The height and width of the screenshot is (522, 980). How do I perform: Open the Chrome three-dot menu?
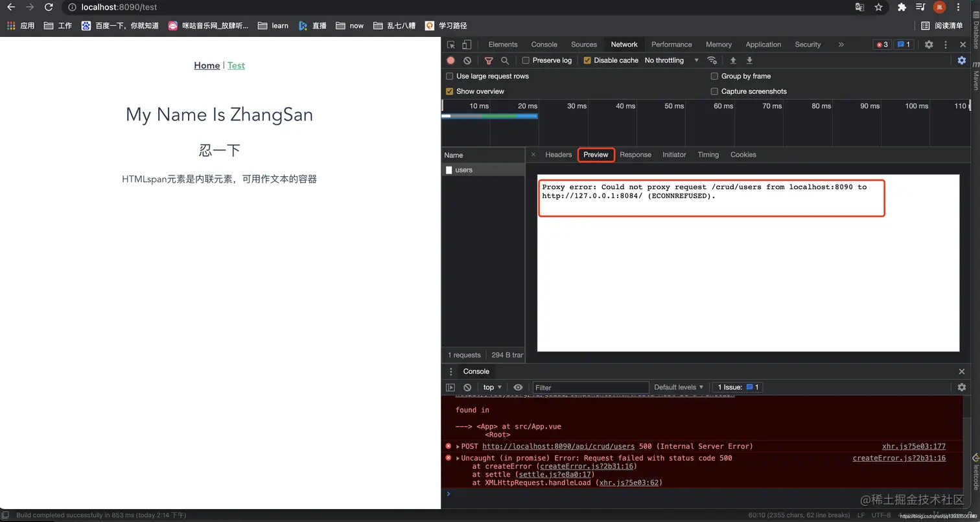959,7
